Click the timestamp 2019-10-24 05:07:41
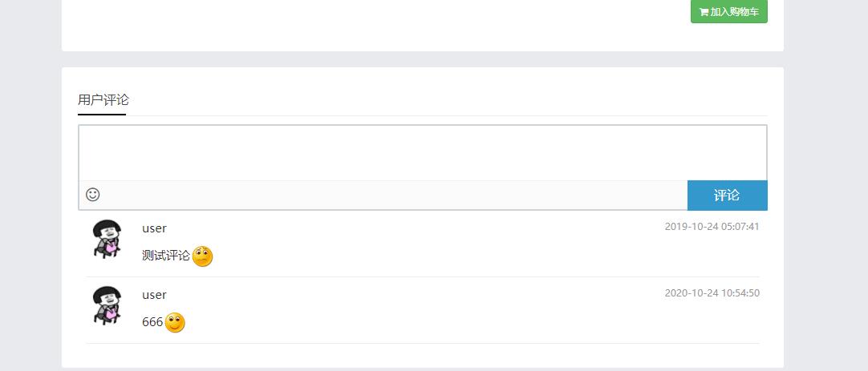The height and width of the screenshot is (371, 868). [x=712, y=227]
